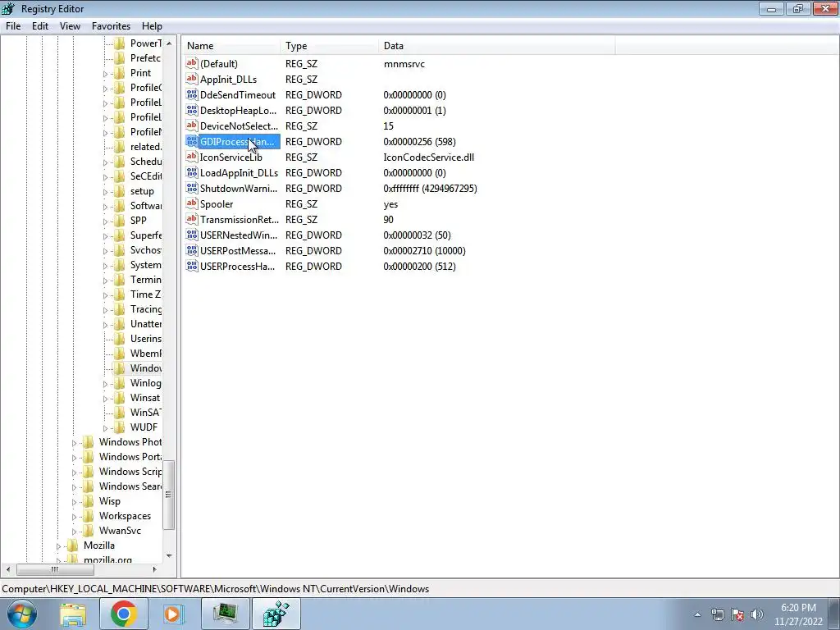The width and height of the screenshot is (840, 630).
Task: Click the network tray icon
Action: [x=718, y=614]
